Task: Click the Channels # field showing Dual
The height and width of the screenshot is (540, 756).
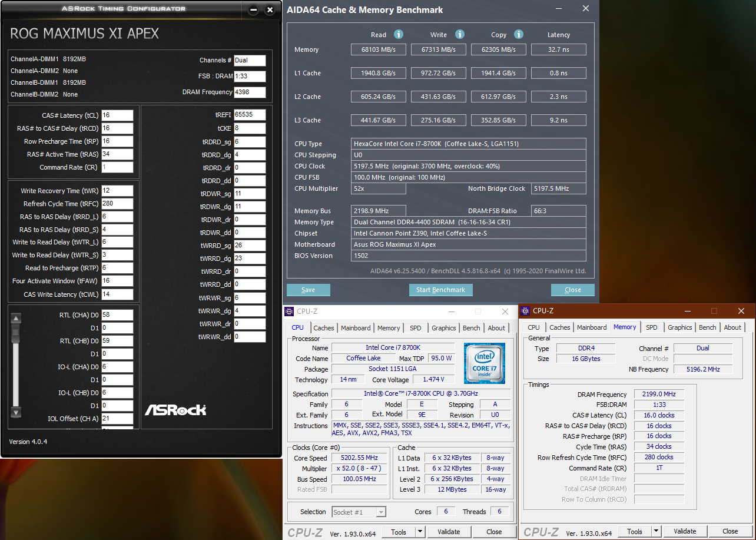Action: (250, 61)
